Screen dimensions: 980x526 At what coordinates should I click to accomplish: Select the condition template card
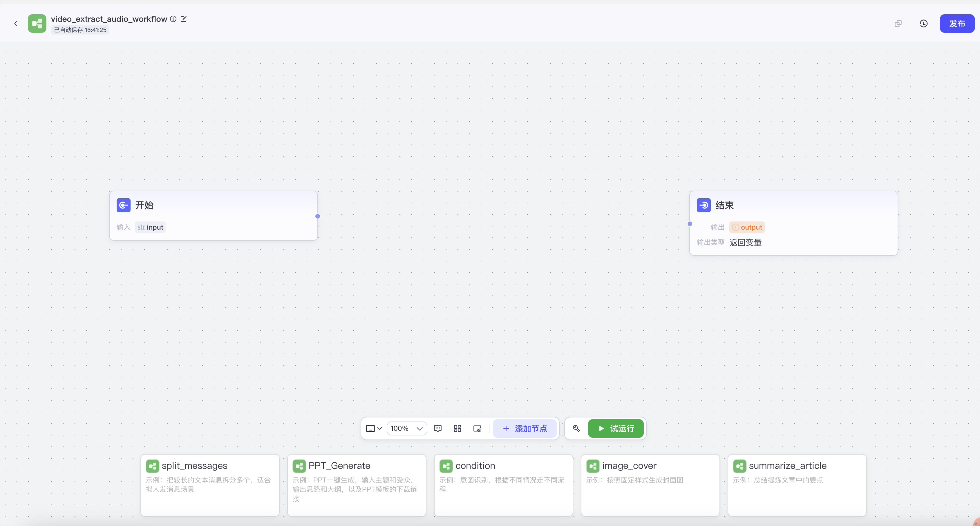[x=503, y=485]
